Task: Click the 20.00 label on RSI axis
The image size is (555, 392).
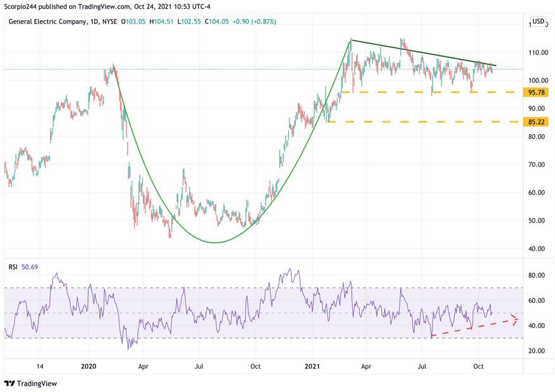Action: point(538,351)
